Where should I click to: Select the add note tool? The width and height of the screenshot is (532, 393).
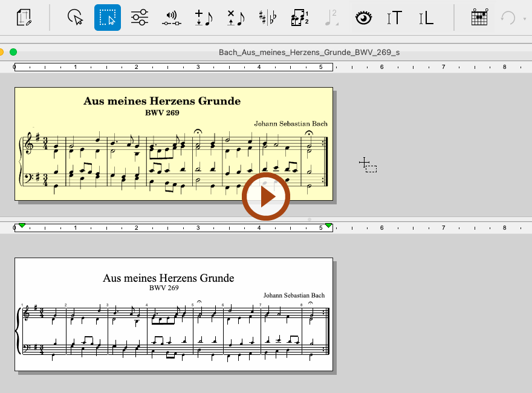coord(203,18)
